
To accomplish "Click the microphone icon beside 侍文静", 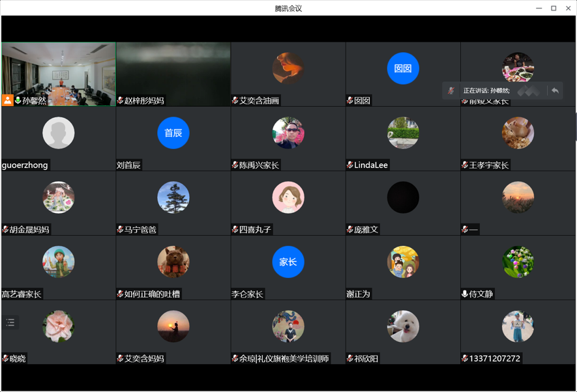I will (x=465, y=294).
